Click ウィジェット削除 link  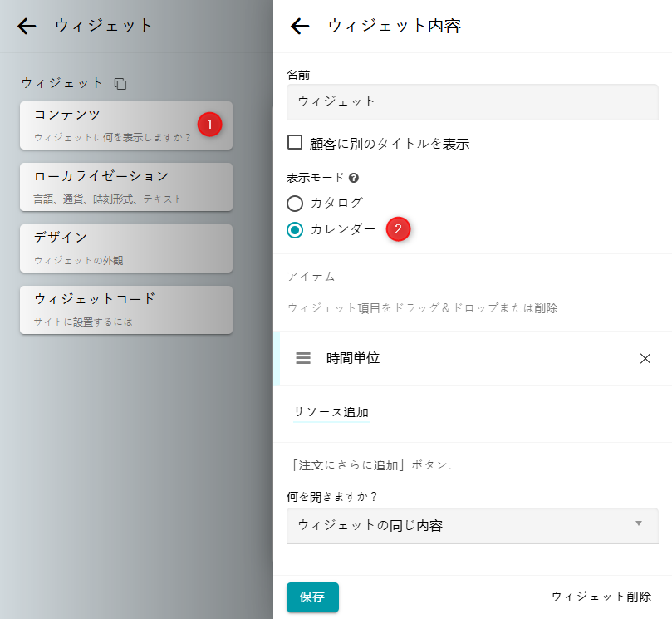[601, 597]
